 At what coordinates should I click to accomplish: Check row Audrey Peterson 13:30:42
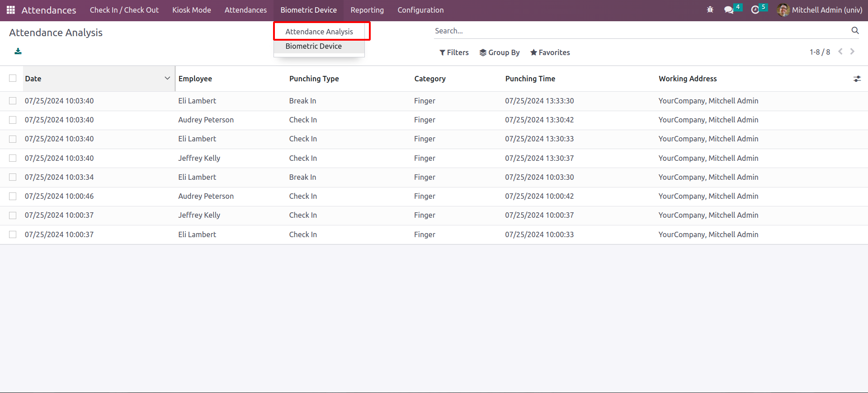coord(13,120)
